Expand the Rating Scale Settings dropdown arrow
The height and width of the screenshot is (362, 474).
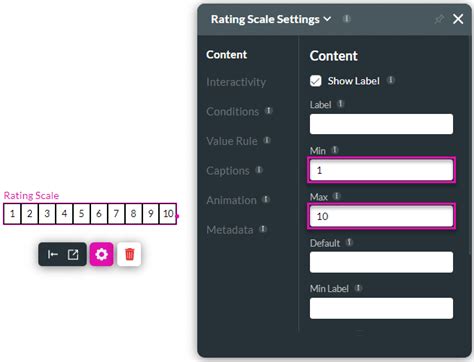(x=328, y=19)
